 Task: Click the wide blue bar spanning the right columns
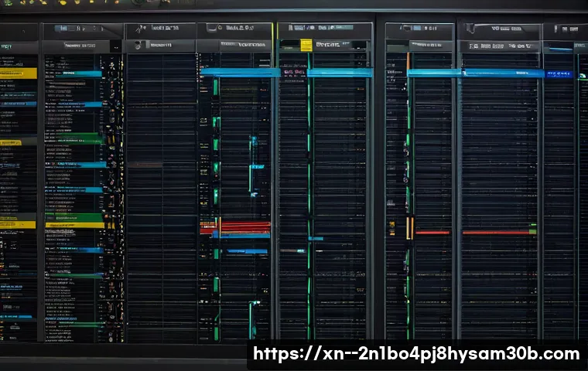pos(475,73)
